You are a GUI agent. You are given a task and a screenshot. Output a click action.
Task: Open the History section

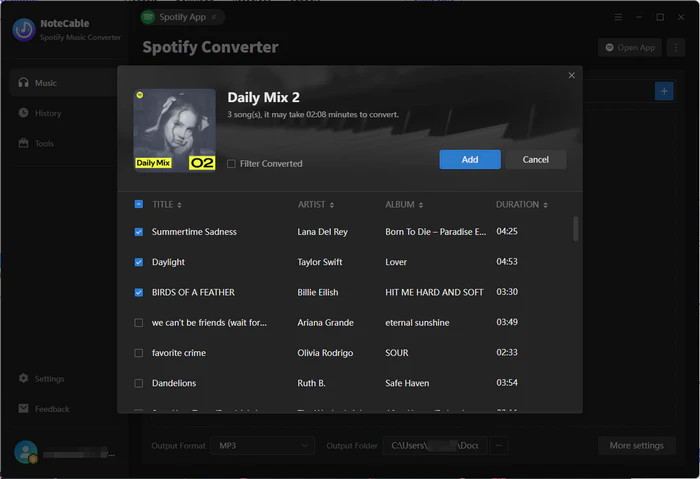pyautogui.click(x=48, y=113)
